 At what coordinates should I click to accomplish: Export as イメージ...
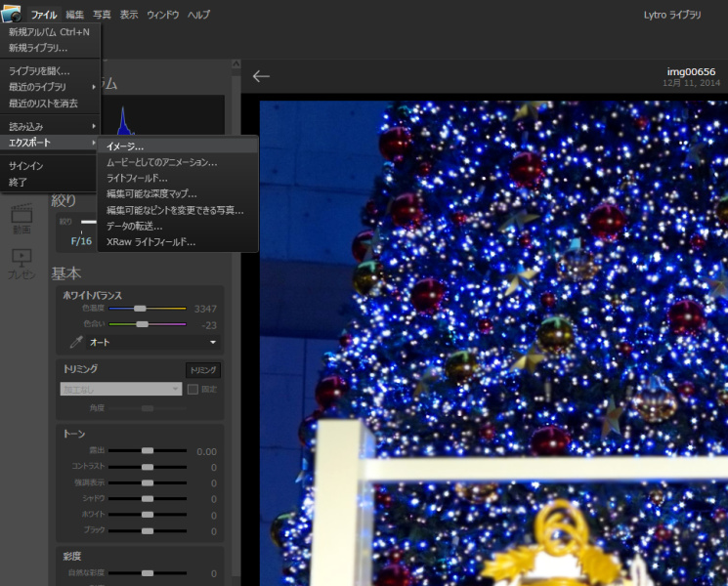point(177,146)
